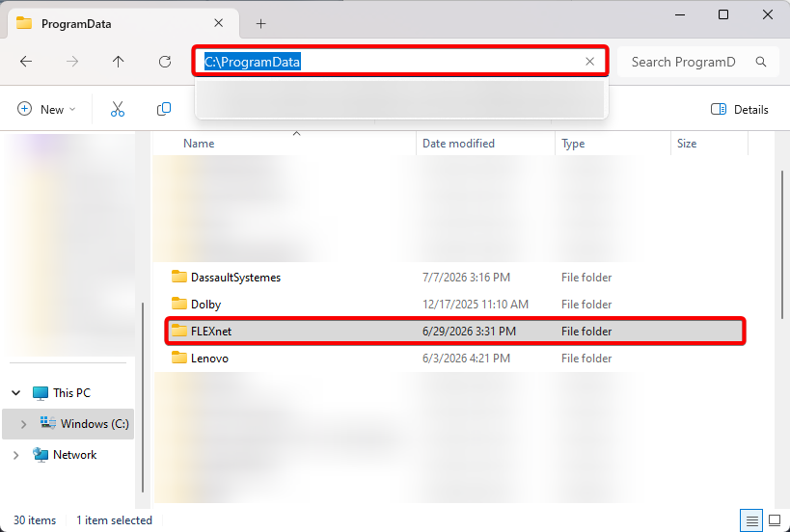Cut the selected item with scissors icon

pos(118,109)
